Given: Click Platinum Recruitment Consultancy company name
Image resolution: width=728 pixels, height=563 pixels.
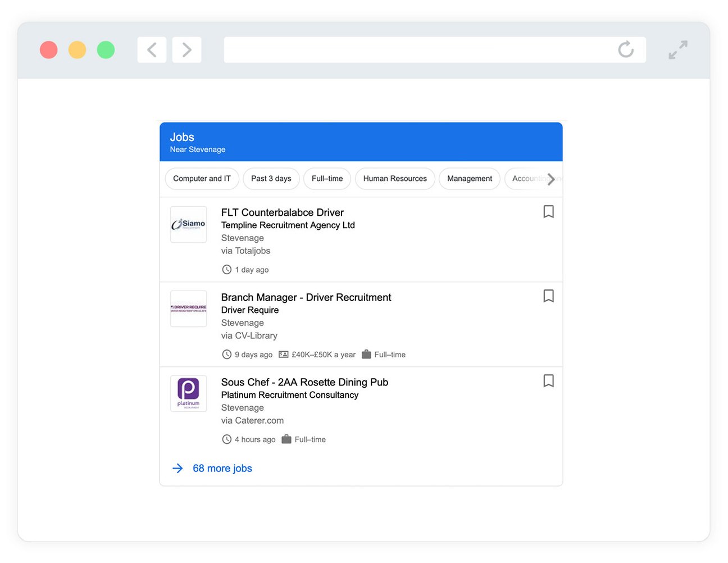Looking at the screenshot, I should (x=290, y=395).
